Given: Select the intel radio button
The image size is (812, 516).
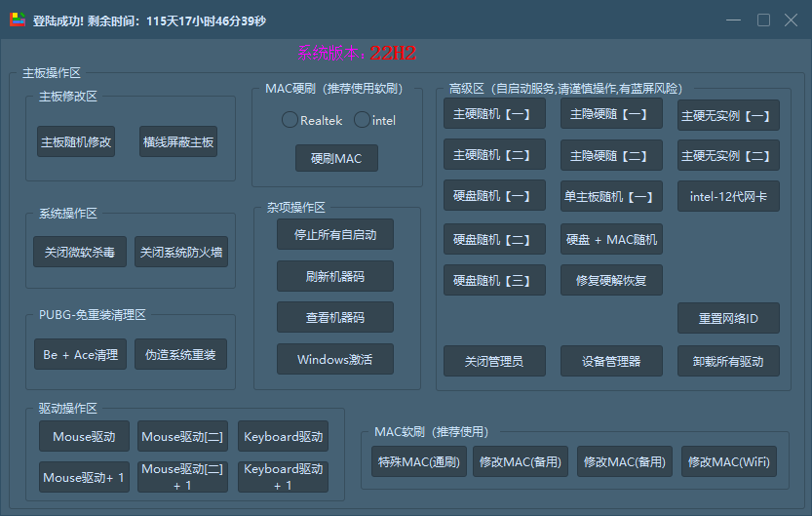Looking at the screenshot, I should pos(362,120).
